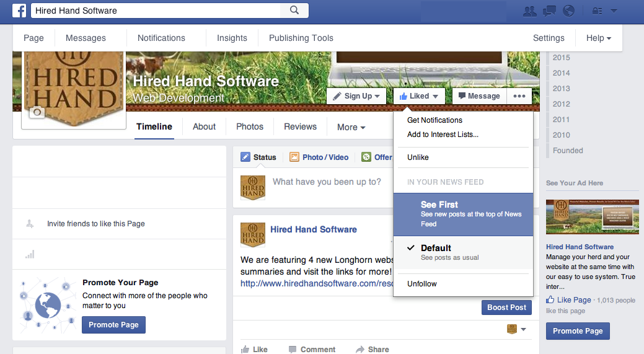The image size is (644, 354).
Task: Click the 'What have you been up to?' box
Action: (327, 182)
